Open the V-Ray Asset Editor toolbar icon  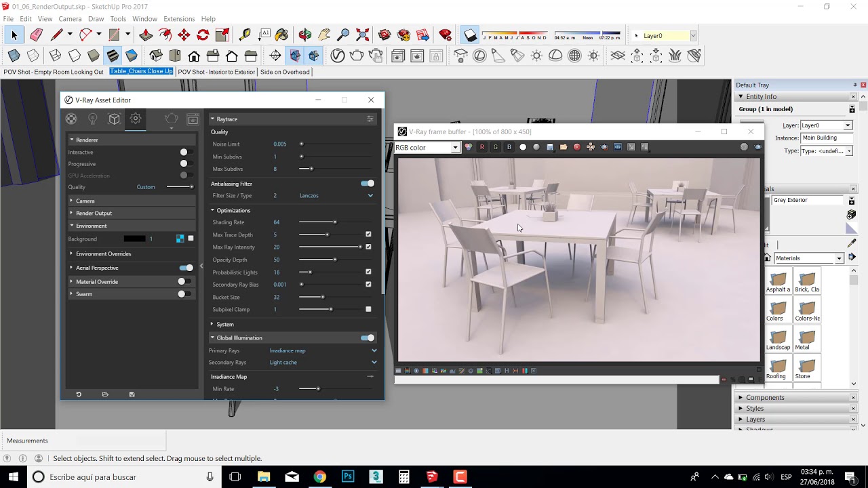(338, 56)
